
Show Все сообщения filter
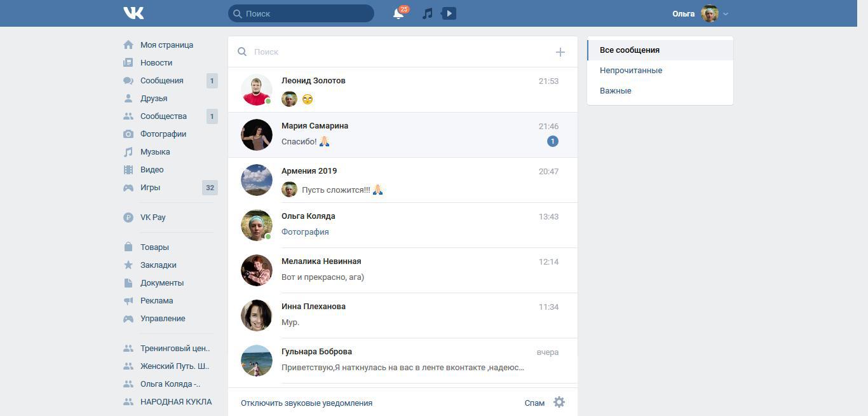pyautogui.click(x=629, y=50)
